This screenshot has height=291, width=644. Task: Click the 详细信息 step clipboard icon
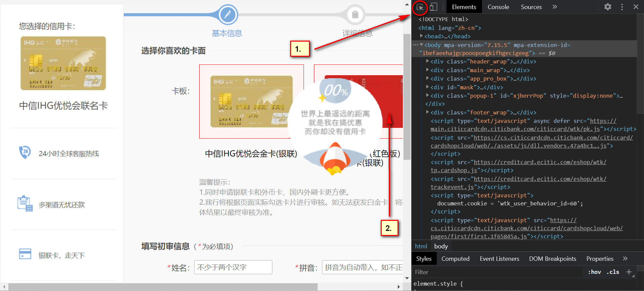[x=355, y=14]
